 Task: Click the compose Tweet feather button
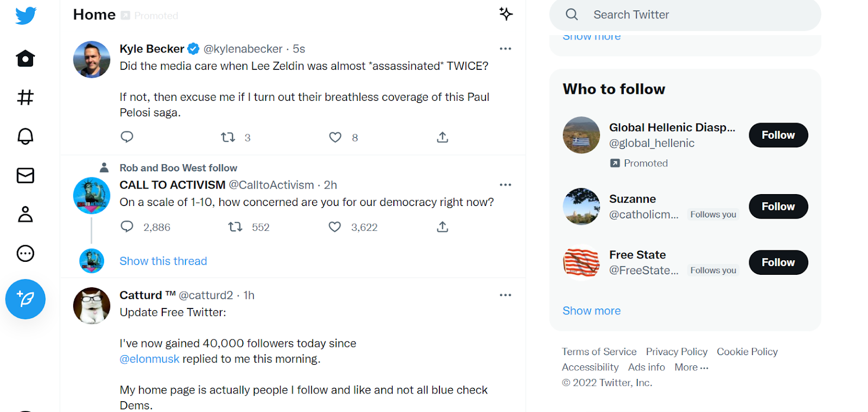tap(25, 299)
